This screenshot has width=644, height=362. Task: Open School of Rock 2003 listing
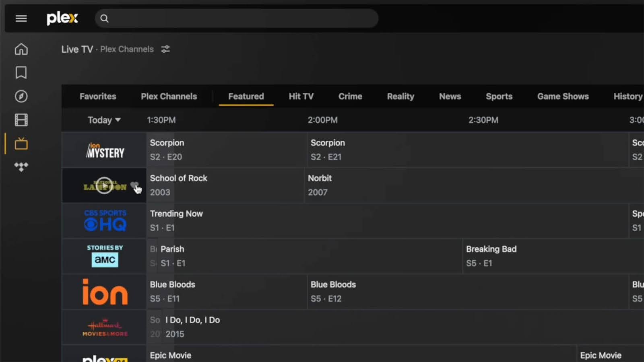click(x=225, y=185)
